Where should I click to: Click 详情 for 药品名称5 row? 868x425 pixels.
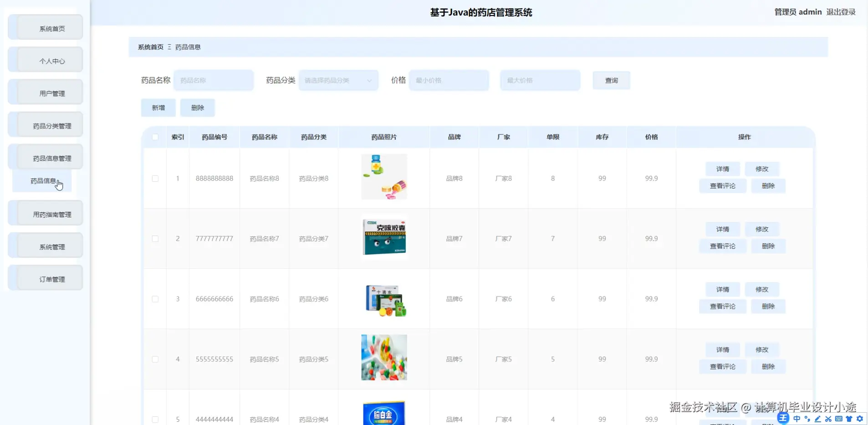click(722, 350)
